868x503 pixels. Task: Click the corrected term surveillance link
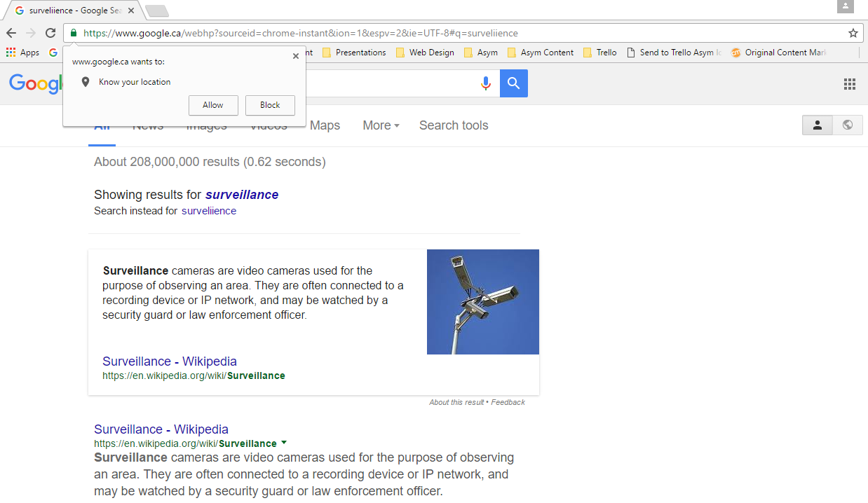click(x=242, y=195)
